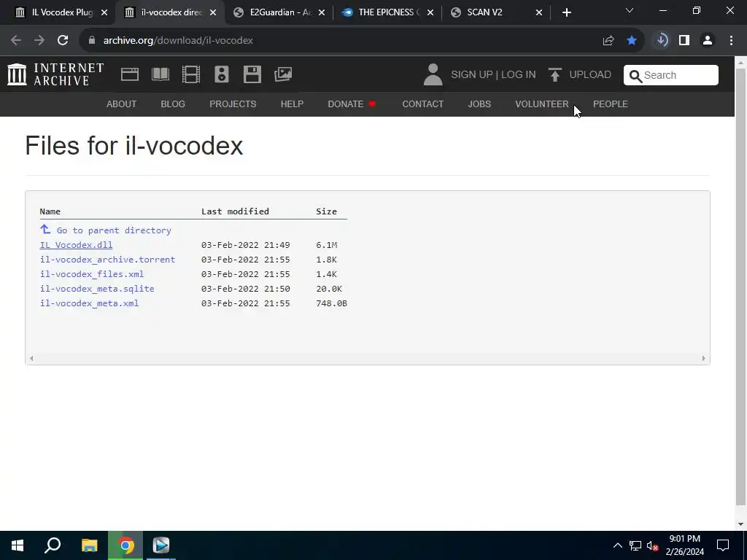Close the IL Vocodex Plug tab
747x560 pixels.
pyautogui.click(x=104, y=12)
